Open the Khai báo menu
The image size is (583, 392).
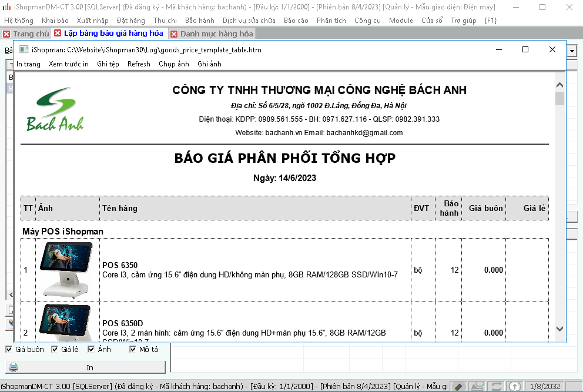[x=55, y=21]
